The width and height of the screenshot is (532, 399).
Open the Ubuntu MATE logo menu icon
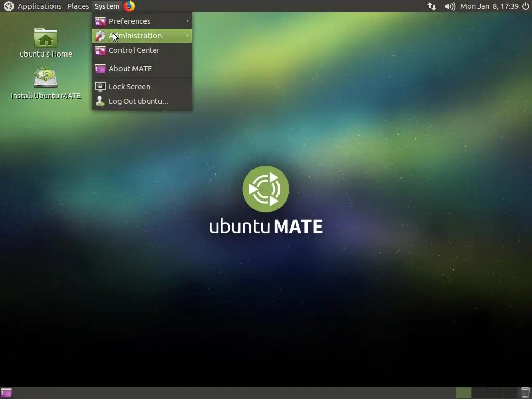coord(8,6)
